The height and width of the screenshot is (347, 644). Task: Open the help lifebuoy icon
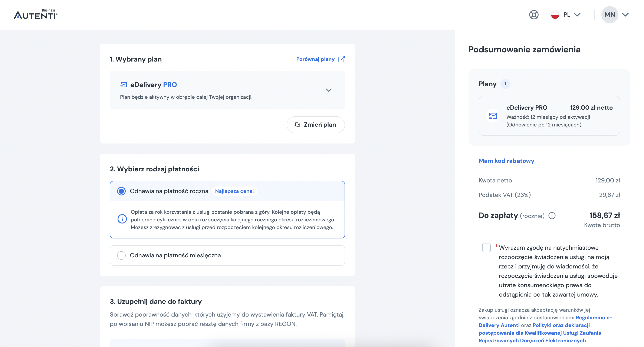point(534,15)
